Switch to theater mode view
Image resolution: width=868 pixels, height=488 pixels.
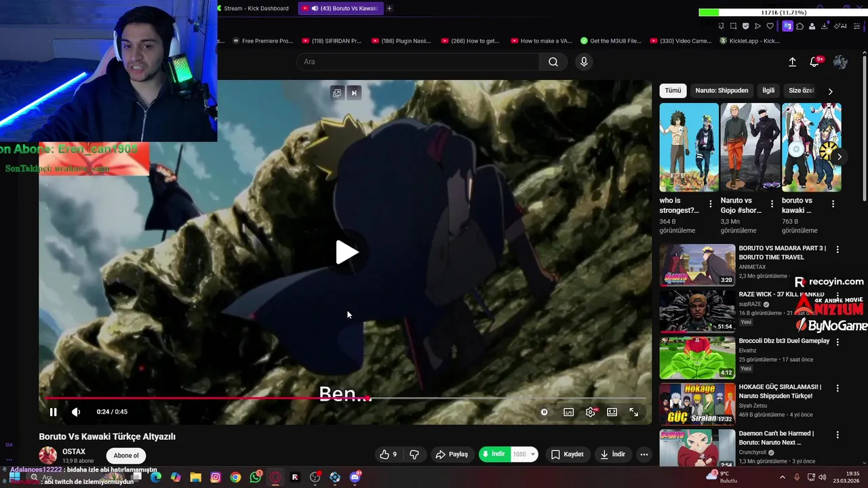click(x=612, y=412)
